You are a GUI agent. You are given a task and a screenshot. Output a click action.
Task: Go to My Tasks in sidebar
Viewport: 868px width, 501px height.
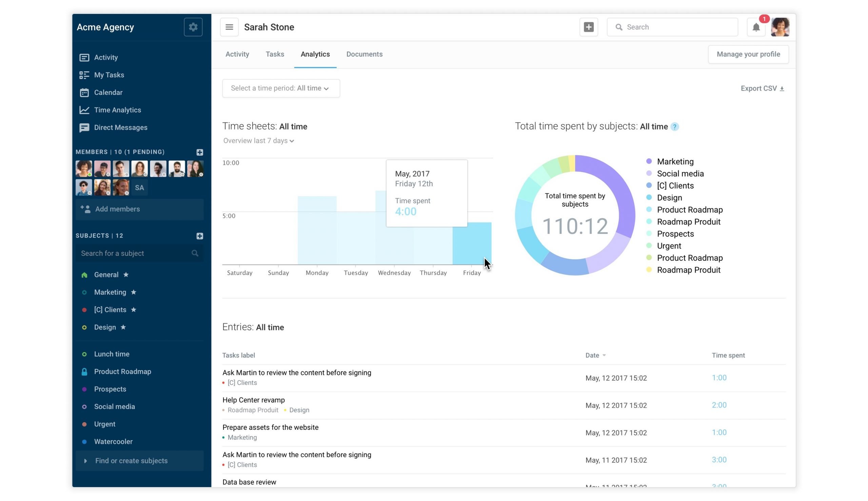[x=109, y=75]
